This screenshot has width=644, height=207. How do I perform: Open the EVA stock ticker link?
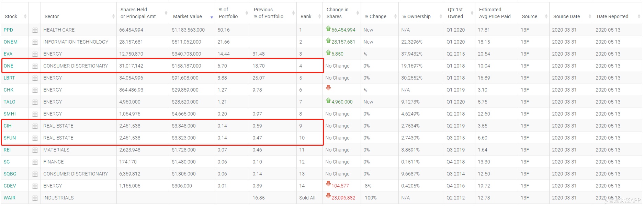pyautogui.click(x=8, y=54)
